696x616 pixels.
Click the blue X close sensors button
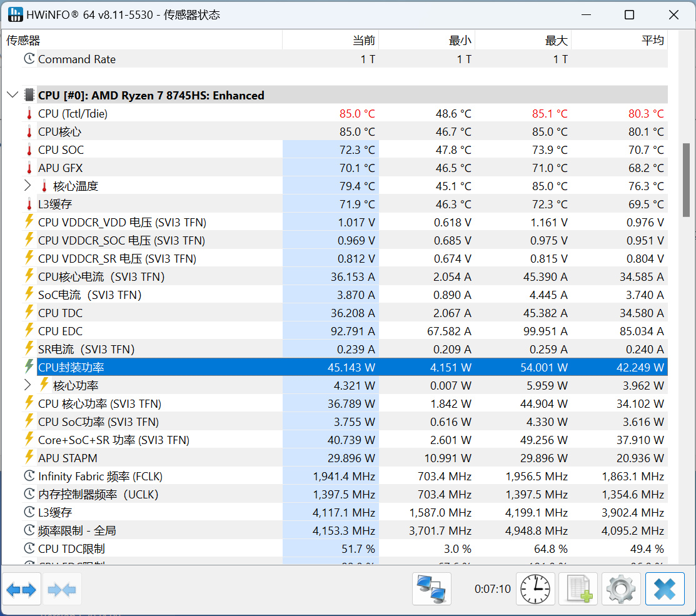click(665, 589)
